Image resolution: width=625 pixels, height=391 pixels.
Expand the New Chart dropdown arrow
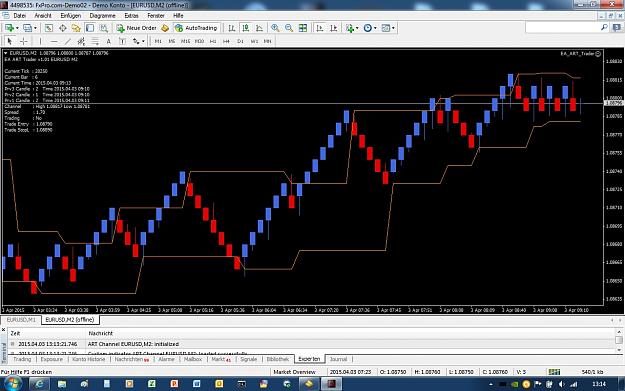click(17, 28)
